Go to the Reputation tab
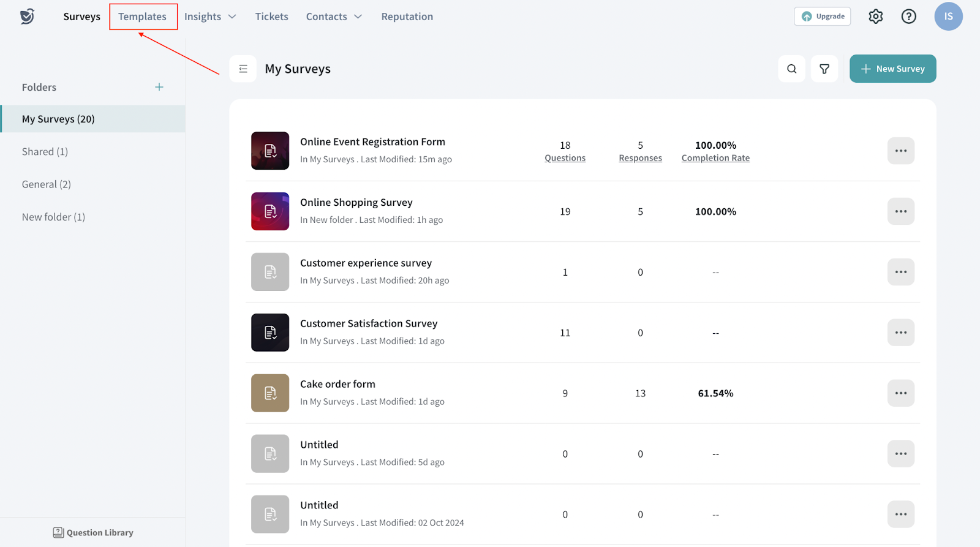 (x=407, y=17)
